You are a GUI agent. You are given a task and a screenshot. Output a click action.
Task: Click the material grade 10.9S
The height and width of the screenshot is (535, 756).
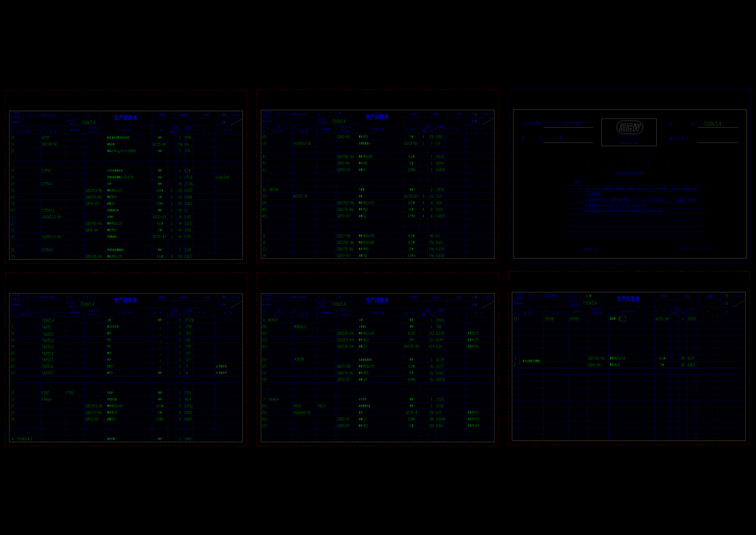[x=411, y=333]
